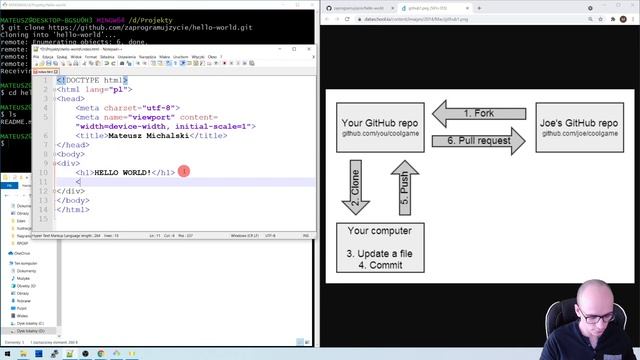Image resolution: width=640 pixels, height=360 pixels.
Task: Click the Cut scissors icon in Notepad++ toolbar
Action: tap(84, 63)
